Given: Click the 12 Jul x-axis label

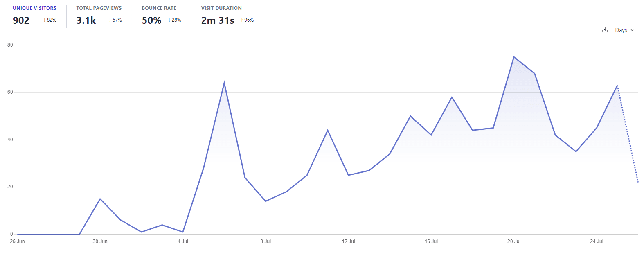Looking at the screenshot, I should coord(349,241).
